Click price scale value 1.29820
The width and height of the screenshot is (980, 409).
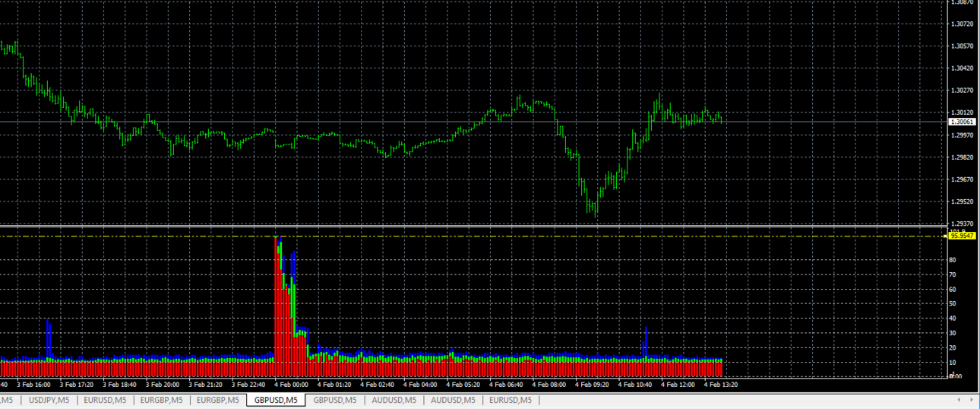click(962, 157)
